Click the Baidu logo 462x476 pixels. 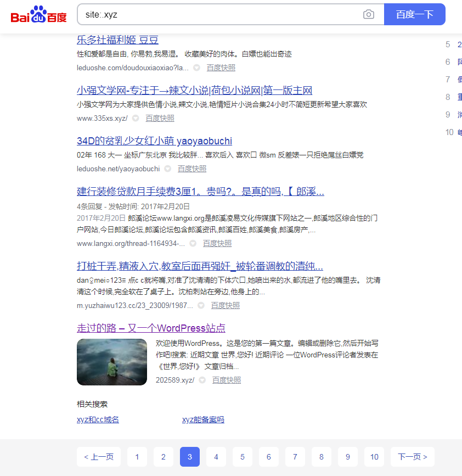click(38, 14)
